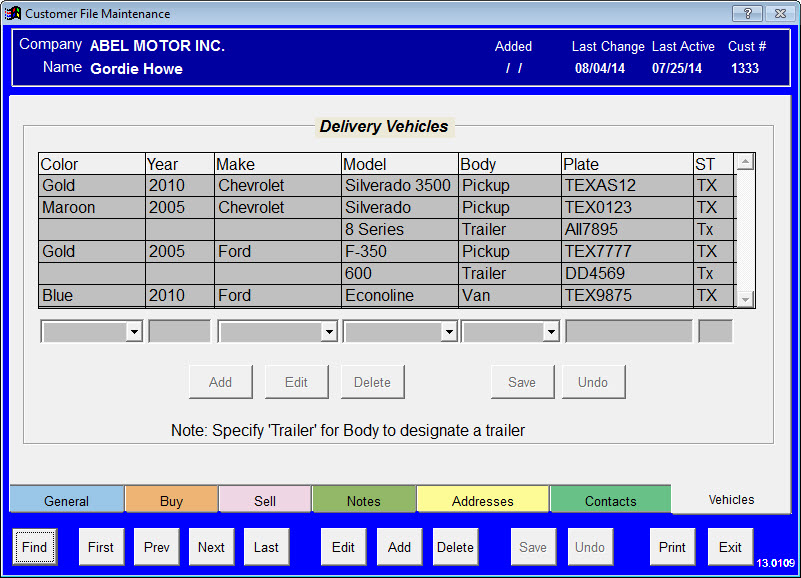Select the '8 Series' model cell
The image size is (801, 578).
click(x=399, y=229)
